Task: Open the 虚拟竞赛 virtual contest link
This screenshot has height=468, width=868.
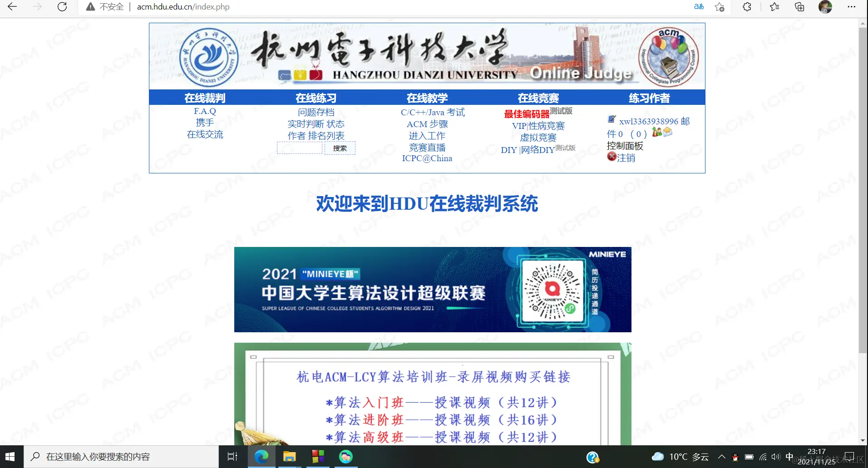Action: 538,138
